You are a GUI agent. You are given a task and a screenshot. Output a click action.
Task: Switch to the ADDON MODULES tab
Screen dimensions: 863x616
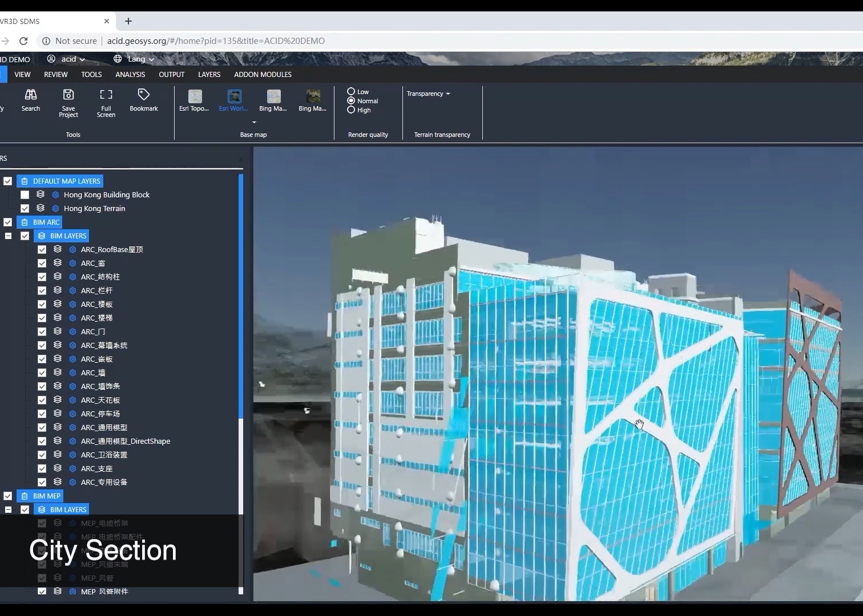point(263,75)
